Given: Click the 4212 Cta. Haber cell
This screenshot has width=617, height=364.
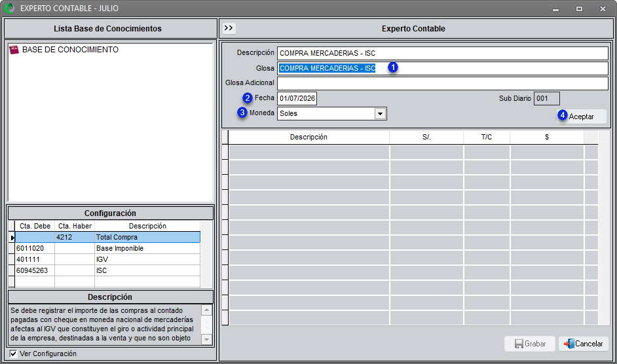Looking at the screenshot, I should tap(75, 237).
